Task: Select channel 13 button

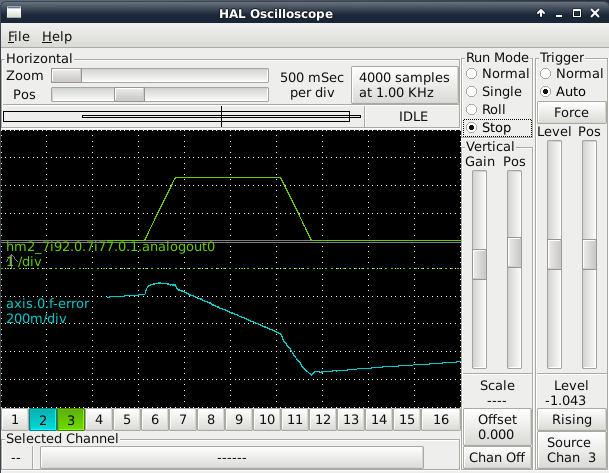Action: pyautogui.click(x=351, y=419)
